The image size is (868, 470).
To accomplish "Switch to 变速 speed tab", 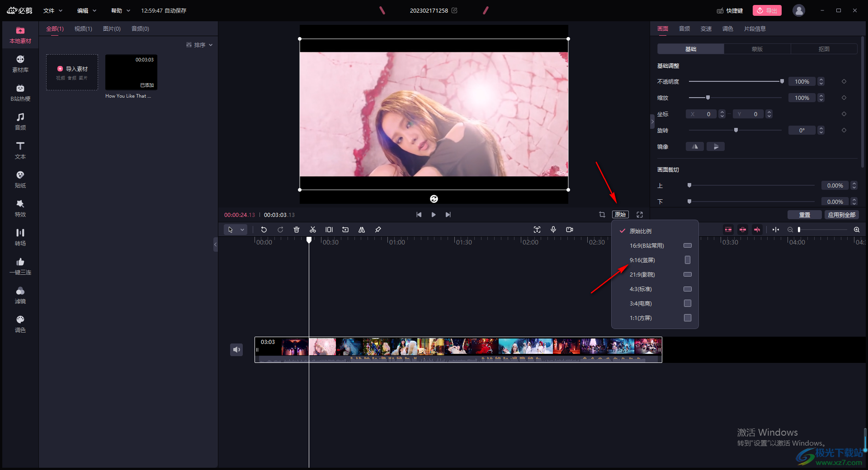I will (706, 28).
